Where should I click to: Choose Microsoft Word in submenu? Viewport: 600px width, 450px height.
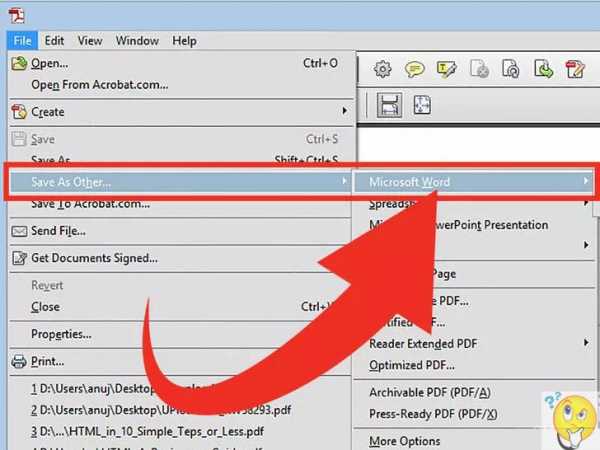click(x=474, y=182)
